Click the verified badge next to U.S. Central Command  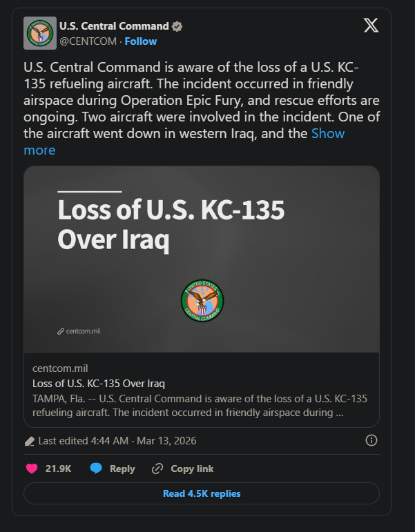177,26
